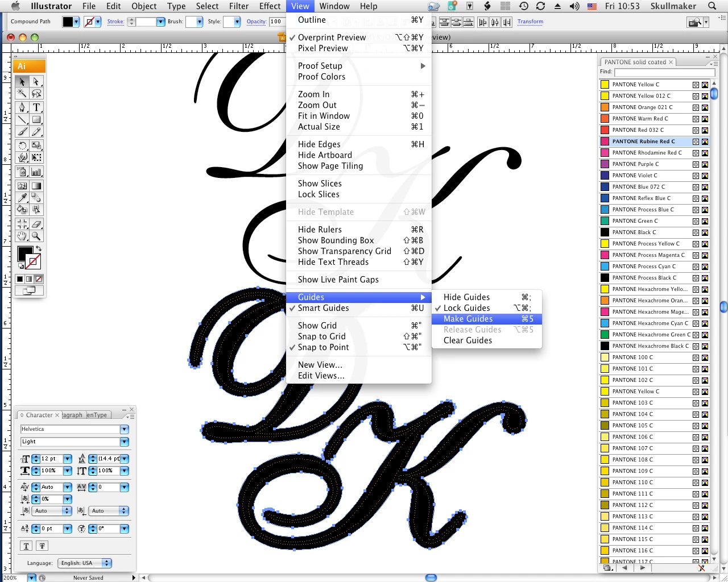Select the Lasso tool
728x582 pixels.
click(x=36, y=93)
